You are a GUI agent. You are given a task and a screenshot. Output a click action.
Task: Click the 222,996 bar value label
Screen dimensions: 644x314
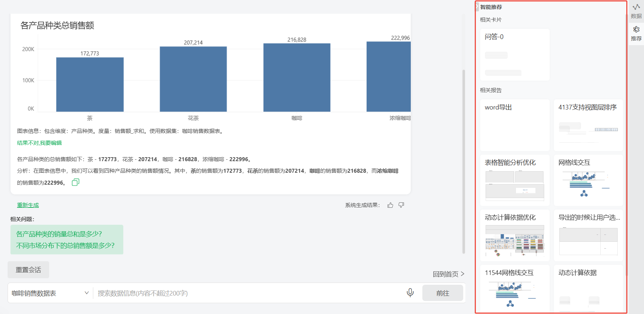pyautogui.click(x=400, y=38)
